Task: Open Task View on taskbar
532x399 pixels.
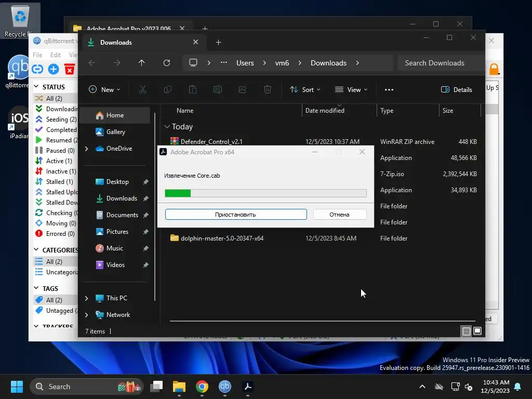Action: (x=156, y=387)
